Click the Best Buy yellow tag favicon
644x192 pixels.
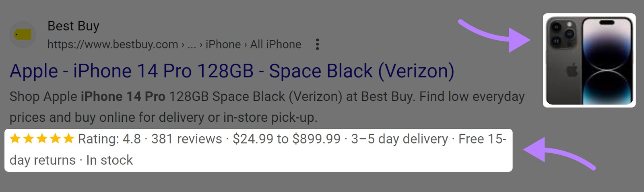pyautogui.click(x=23, y=35)
